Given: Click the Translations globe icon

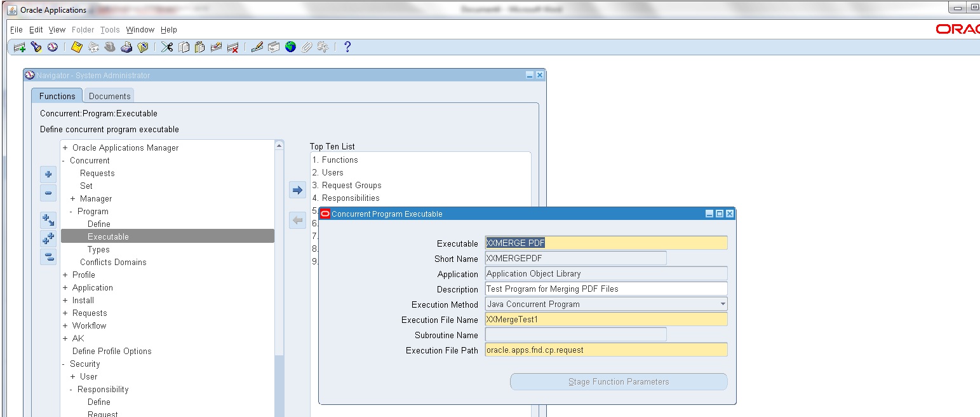Looking at the screenshot, I should click(x=290, y=47).
